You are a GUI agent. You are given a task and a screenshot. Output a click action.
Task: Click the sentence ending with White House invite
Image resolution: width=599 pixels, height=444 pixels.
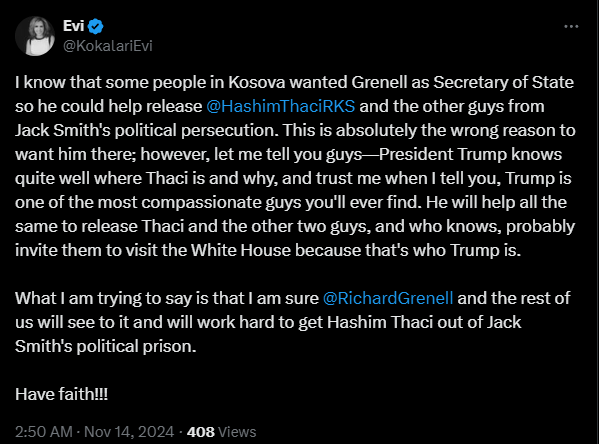[268, 250]
